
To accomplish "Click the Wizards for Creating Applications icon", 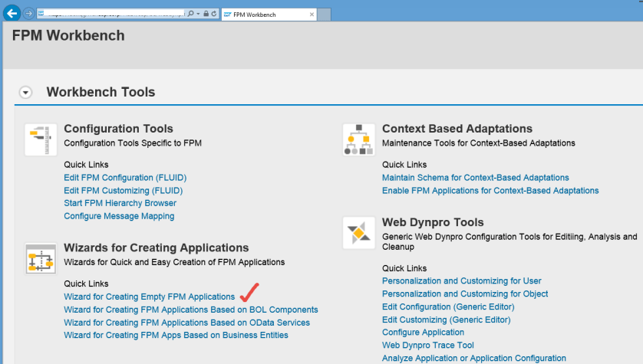I will tap(41, 259).
